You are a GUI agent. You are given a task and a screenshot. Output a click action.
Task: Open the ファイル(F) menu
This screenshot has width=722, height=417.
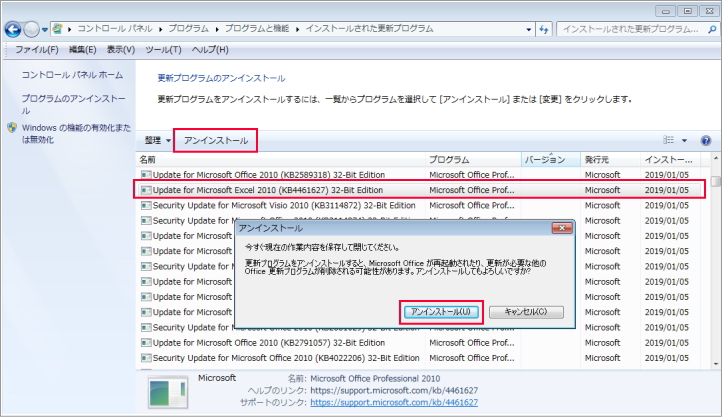tap(36, 49)
